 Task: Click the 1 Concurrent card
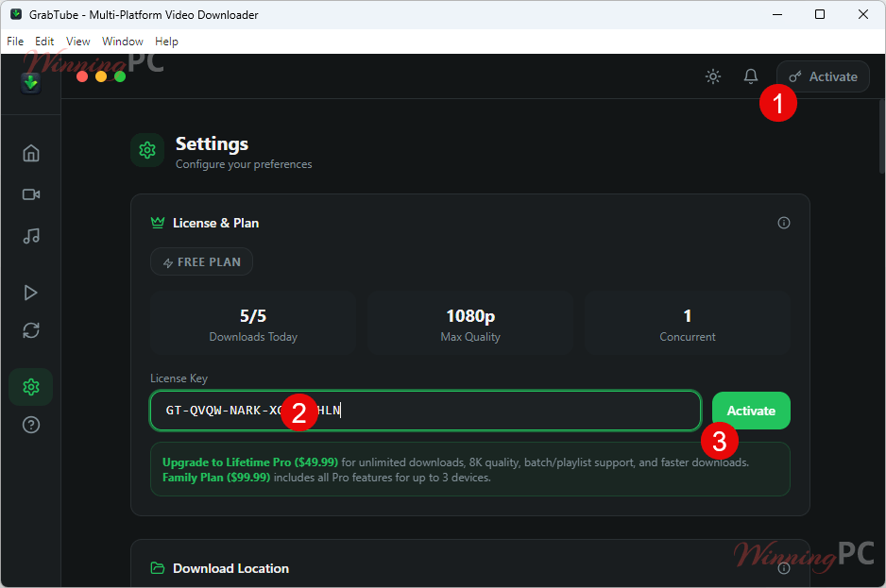click(688, 323)
